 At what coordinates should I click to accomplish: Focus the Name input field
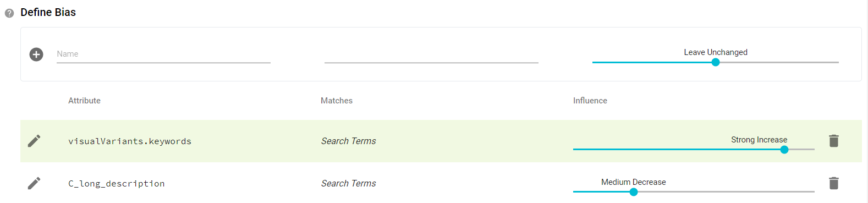coord(163,54)
